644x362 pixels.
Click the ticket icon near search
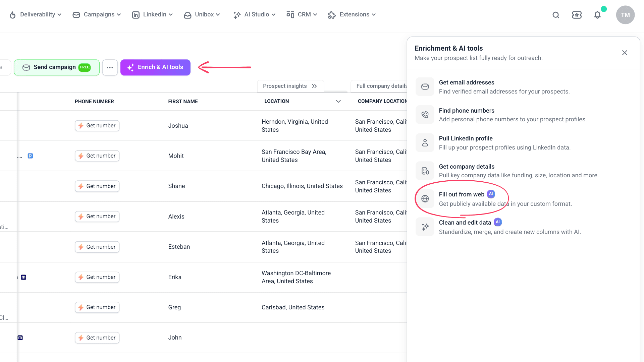pyautogui.click(x=577, y=15)
